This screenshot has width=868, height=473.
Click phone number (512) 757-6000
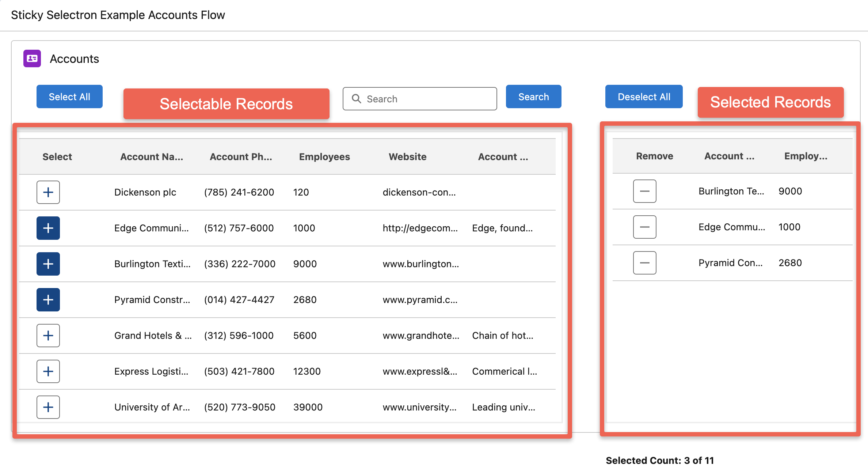click(239, 228)
